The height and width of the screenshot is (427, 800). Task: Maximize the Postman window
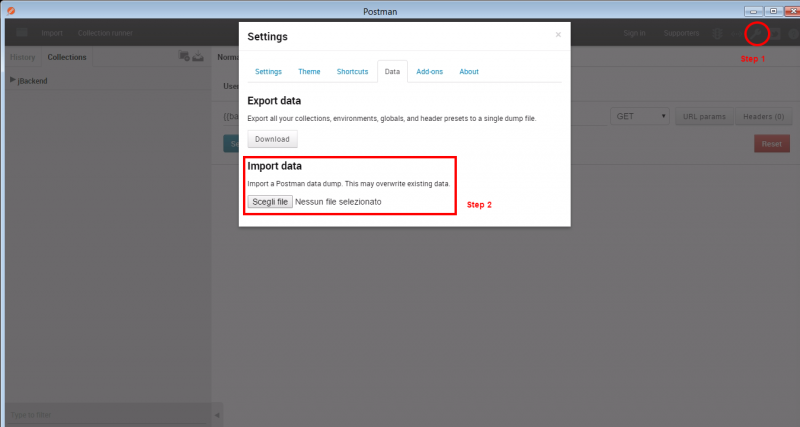click(773, 11)
